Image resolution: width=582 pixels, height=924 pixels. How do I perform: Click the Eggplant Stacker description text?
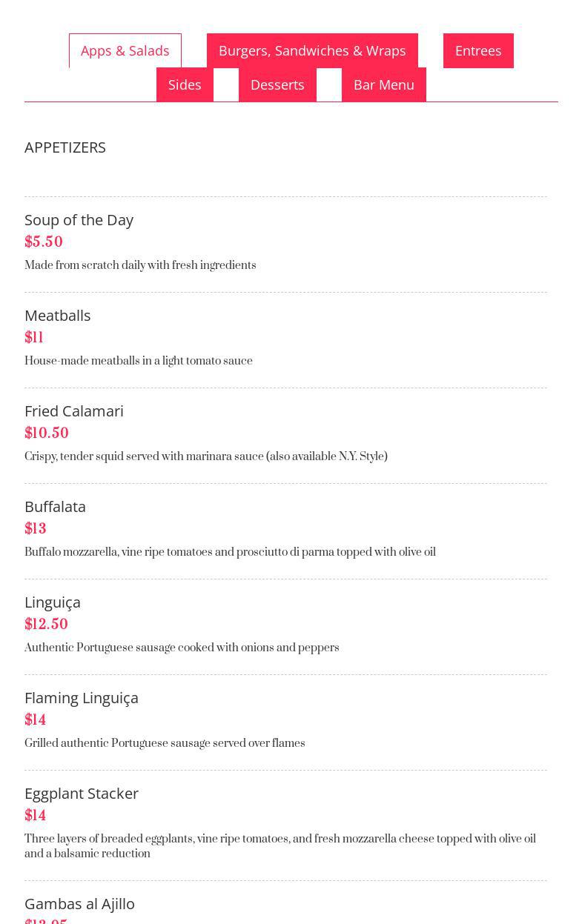280,846
